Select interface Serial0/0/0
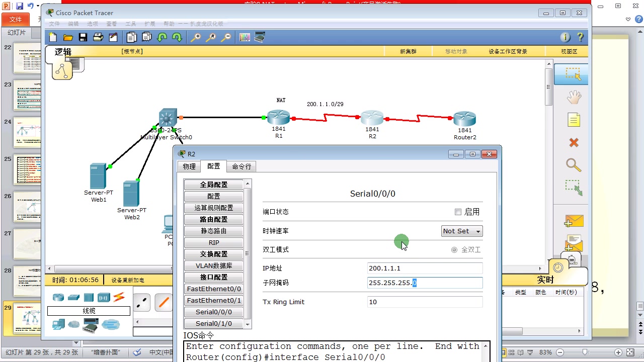Screen dimensions: 644x362 pyautogui.click(x=214, y=312)
